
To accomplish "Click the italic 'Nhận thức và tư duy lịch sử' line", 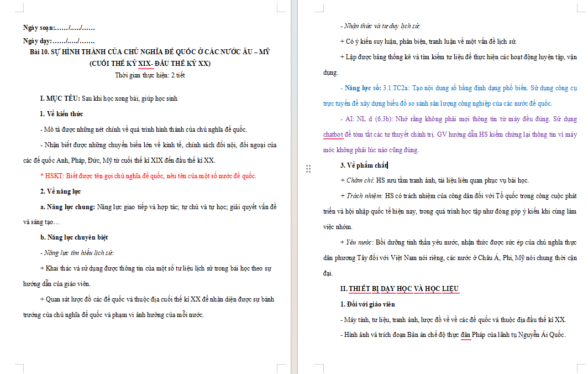I will 380,26.
